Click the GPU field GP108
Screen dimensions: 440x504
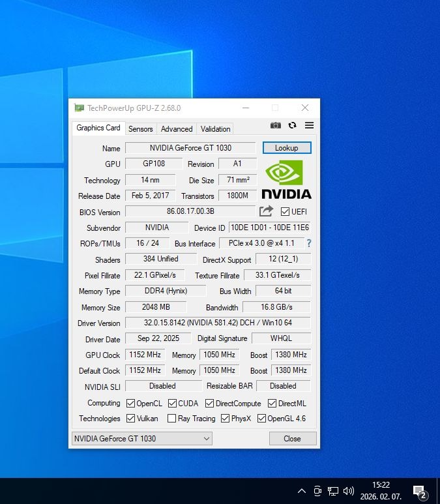coord(154,164)
